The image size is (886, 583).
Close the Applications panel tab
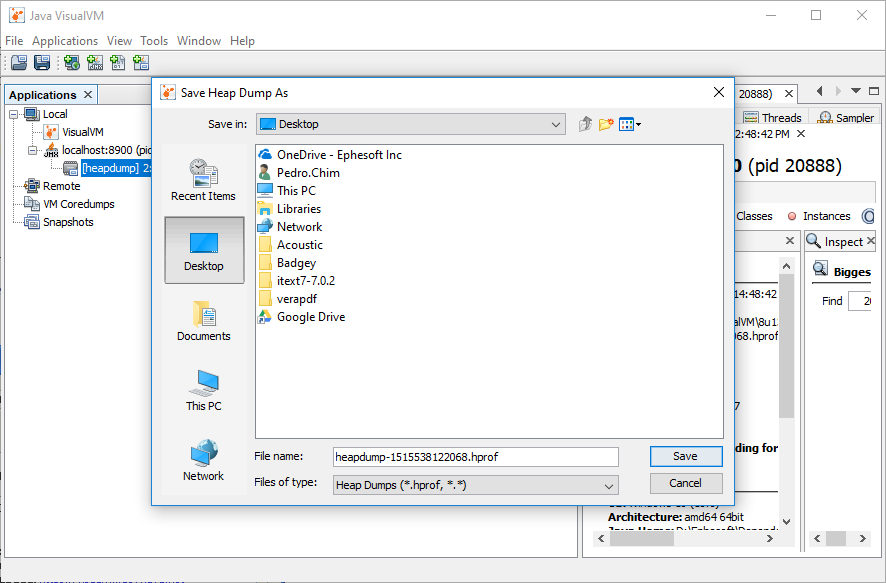click(x=88, y=94)
